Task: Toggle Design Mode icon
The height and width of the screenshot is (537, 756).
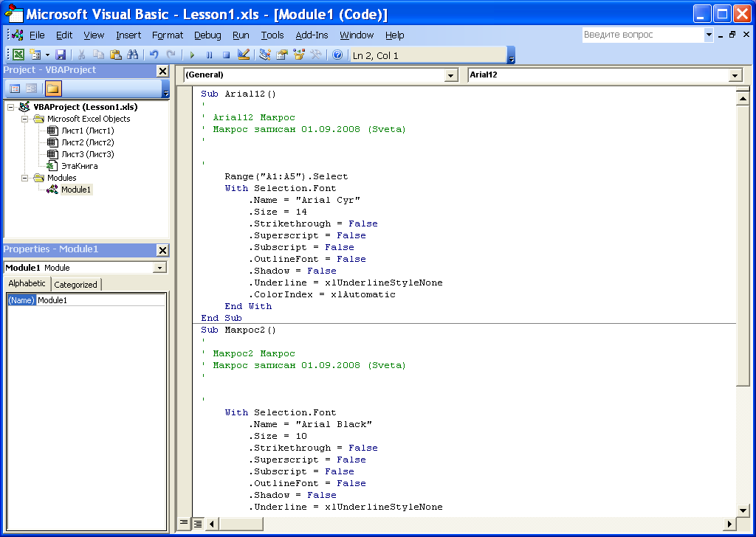Action: click(244, 55)
